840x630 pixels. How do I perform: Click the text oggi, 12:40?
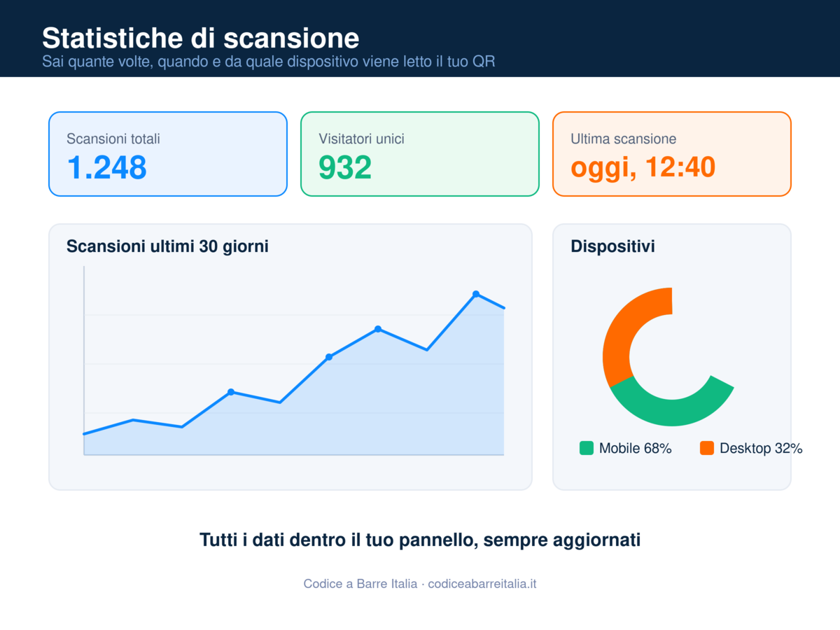643,168
